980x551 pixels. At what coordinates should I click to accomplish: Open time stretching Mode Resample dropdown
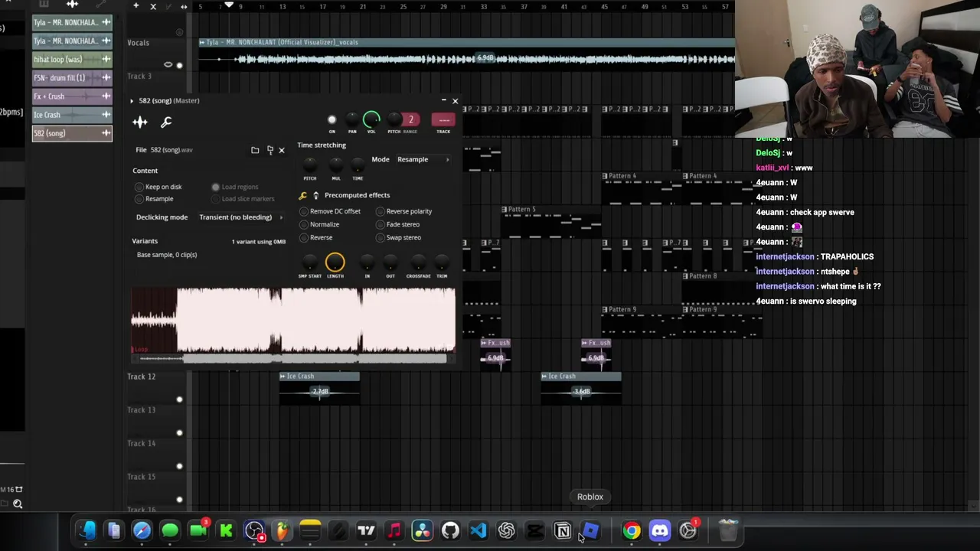[423, 159]
